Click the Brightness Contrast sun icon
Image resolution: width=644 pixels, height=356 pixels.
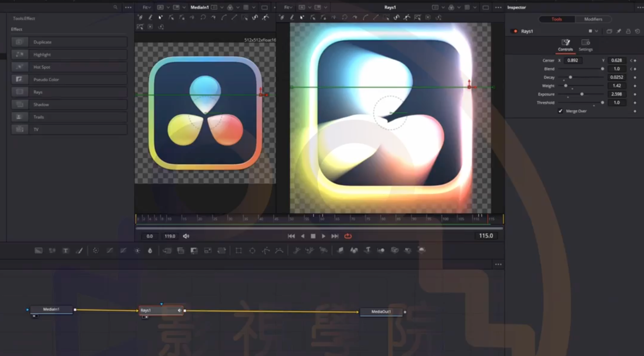(137, 250)
